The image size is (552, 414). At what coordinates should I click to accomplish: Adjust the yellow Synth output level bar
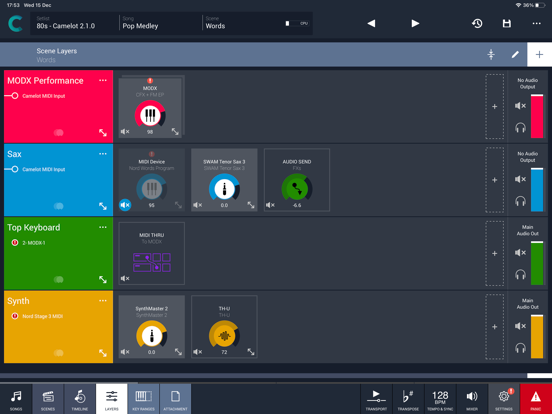pyautogui.click(x=537, y=337)
